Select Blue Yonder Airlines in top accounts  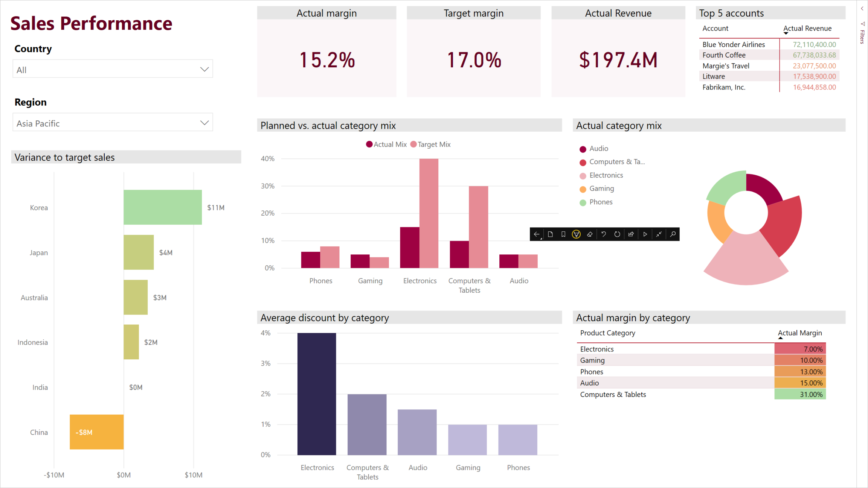click(x=734, y=44)
